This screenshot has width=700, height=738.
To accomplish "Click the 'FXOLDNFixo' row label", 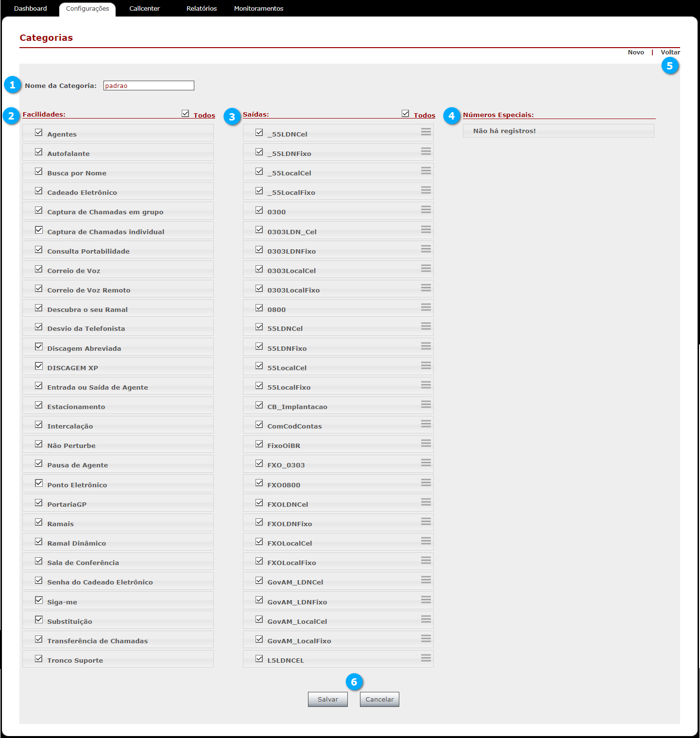I will click(290, 524).
